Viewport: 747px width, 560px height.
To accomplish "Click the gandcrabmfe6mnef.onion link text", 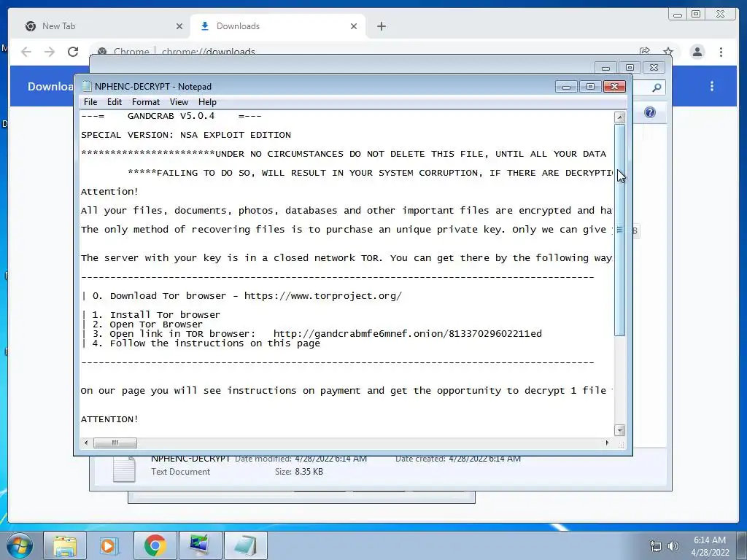I will point(407,334).
